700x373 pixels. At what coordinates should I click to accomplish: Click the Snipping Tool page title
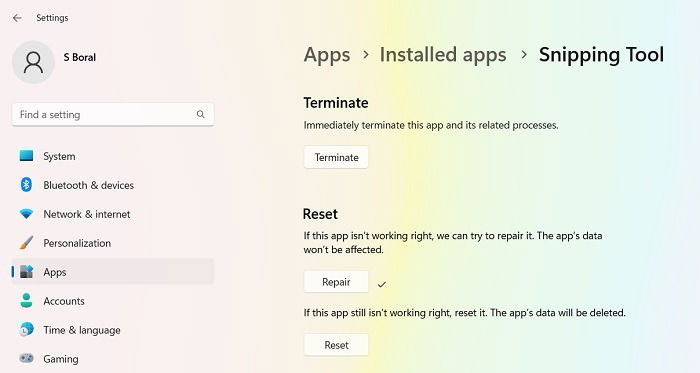tap(601, 55)
